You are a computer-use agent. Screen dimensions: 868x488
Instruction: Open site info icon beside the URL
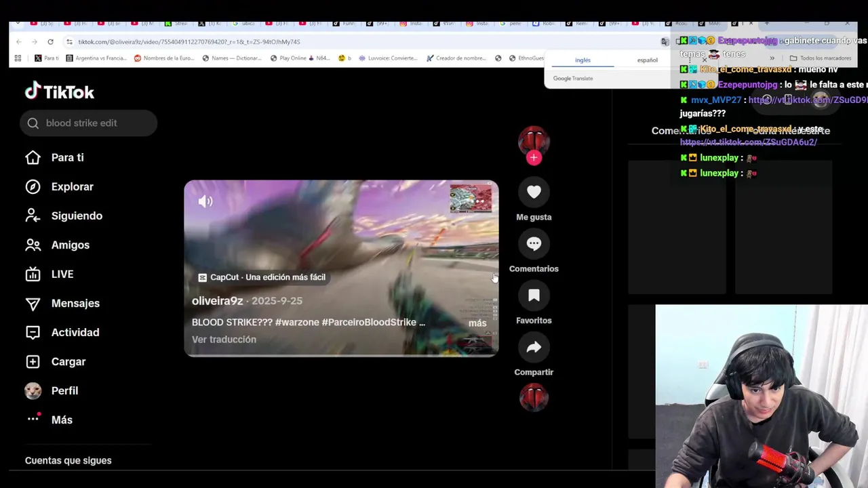(69, 41)
